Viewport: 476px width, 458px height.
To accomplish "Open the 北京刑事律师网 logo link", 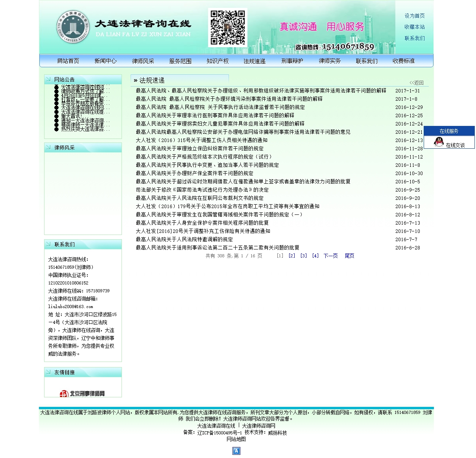I will pyautogui.click(x=83, y=393).
